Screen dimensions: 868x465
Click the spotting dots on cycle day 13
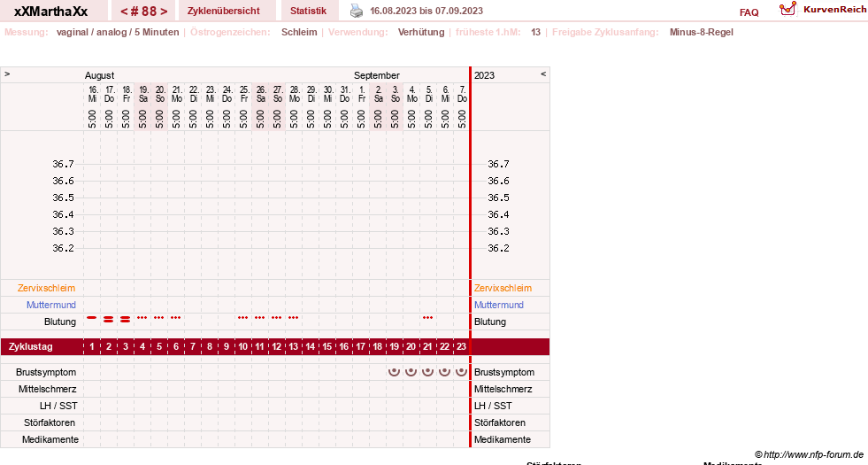[294, 318]
